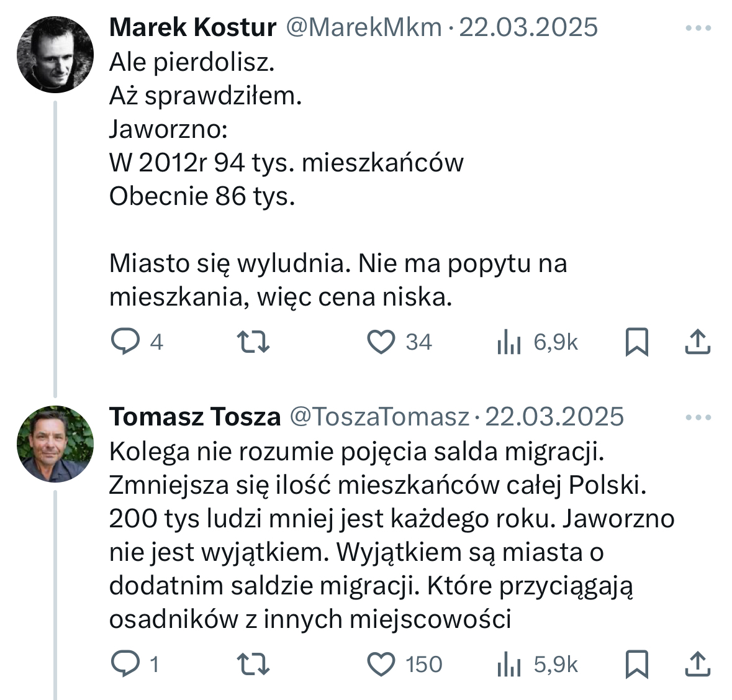Bookmark Marek Kostur's tweet
732x700 pixels.
click(636, 342)
